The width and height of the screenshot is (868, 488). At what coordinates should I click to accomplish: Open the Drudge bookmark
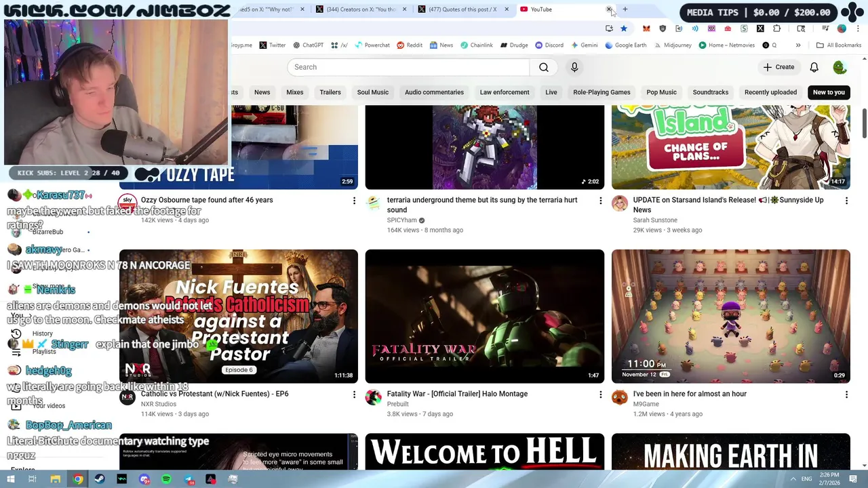[514, 45]
